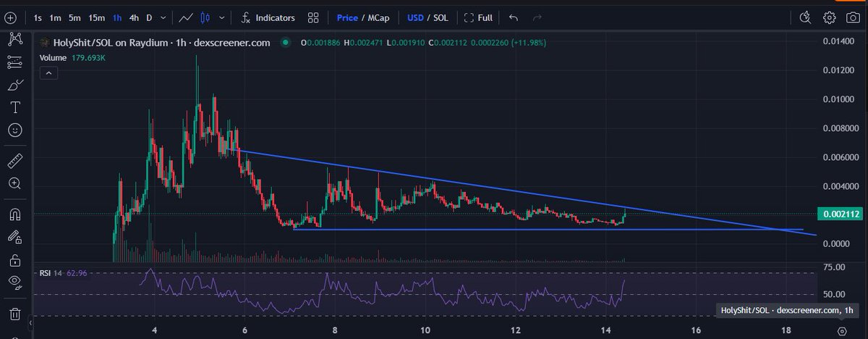
Task: Open the emoji/stickers tool
Action: [14, 130]
